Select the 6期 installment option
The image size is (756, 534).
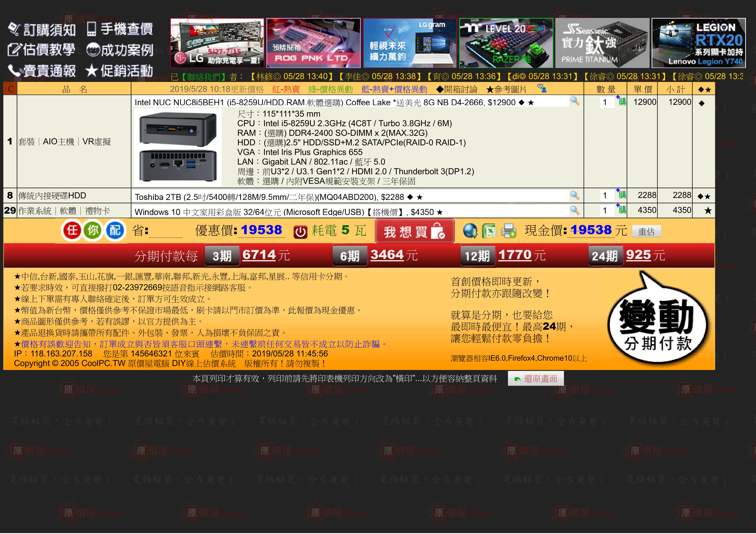(x=349, y=256)
